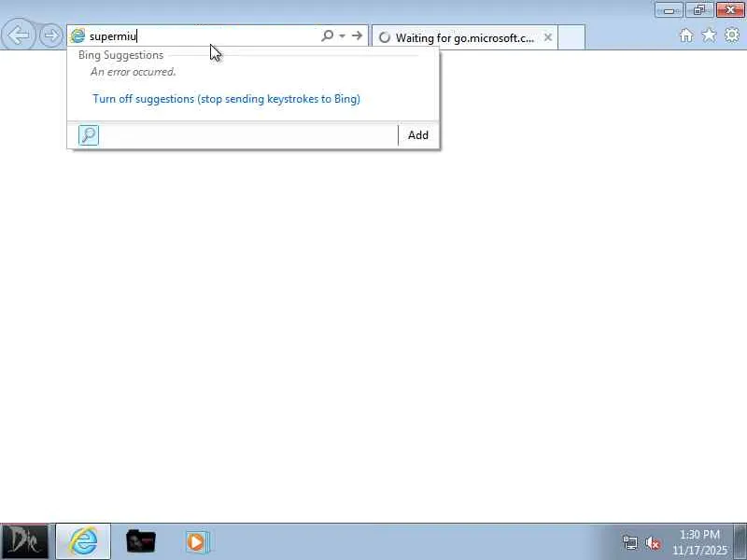The image size is (747, 560).
Task: Click the network status tray icon
Action: (x=630, y=542)
